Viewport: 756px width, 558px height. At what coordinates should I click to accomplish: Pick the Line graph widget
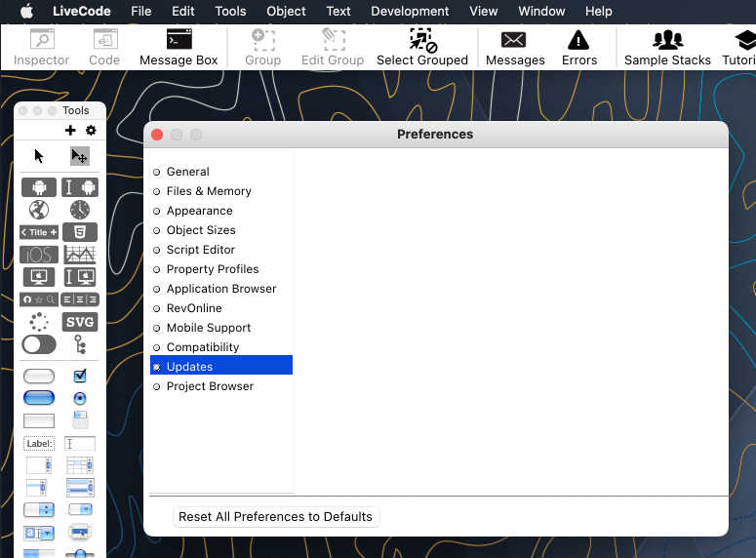coord(80,255)
